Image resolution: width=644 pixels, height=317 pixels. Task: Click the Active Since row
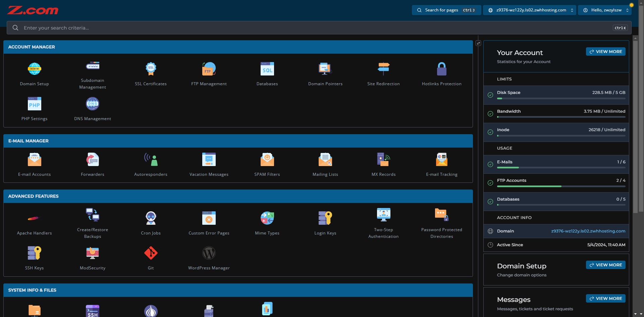[x=556, y=245]
